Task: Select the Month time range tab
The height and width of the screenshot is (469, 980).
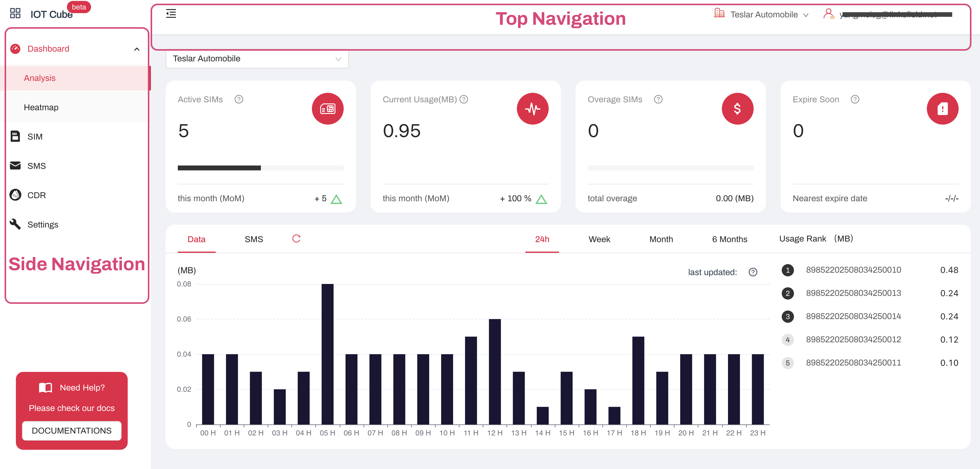Action: tap(661, 239)
